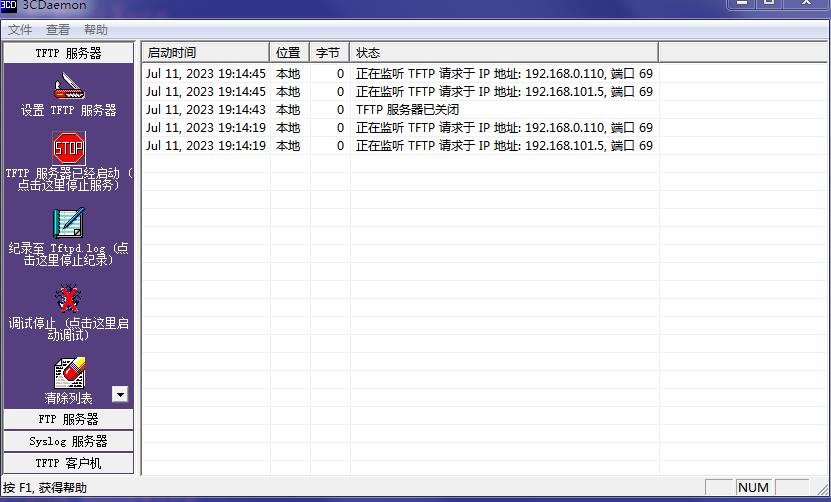Viewport: 831px width, 502px height.
Task: Click the 调试停止 start-debug label
Action: click(68, 329)
